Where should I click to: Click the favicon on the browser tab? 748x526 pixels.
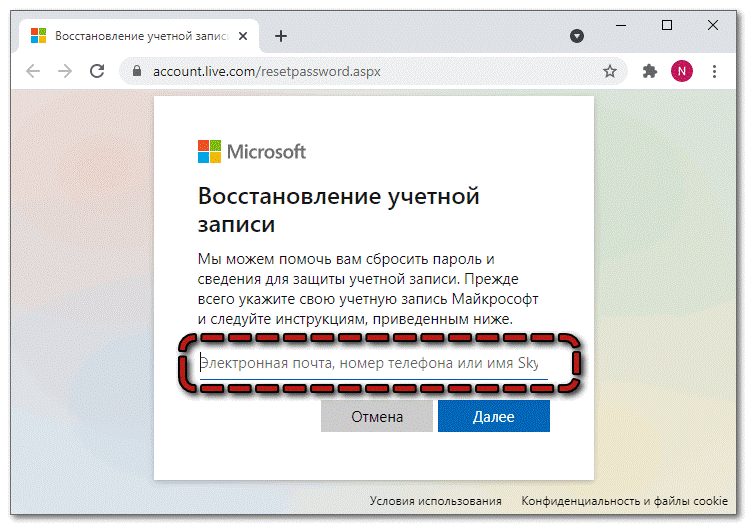[39, 36]
